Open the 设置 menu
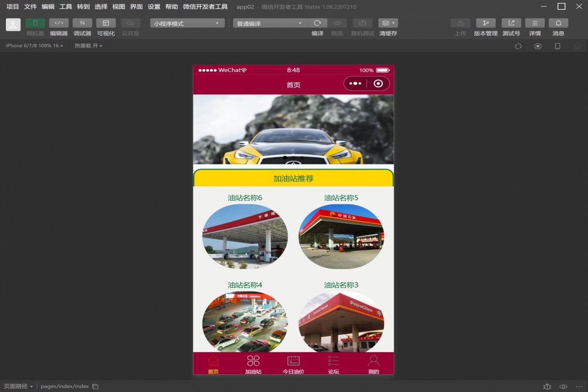 [154, 7]
